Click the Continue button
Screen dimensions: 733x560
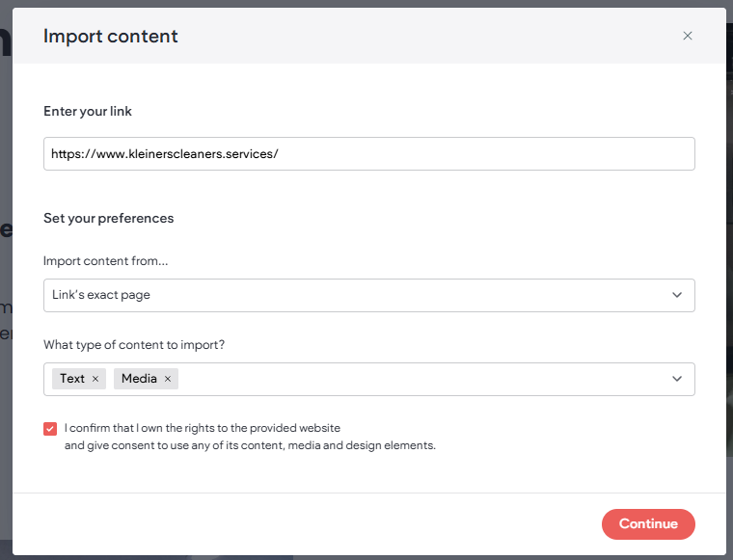point(648,524)
